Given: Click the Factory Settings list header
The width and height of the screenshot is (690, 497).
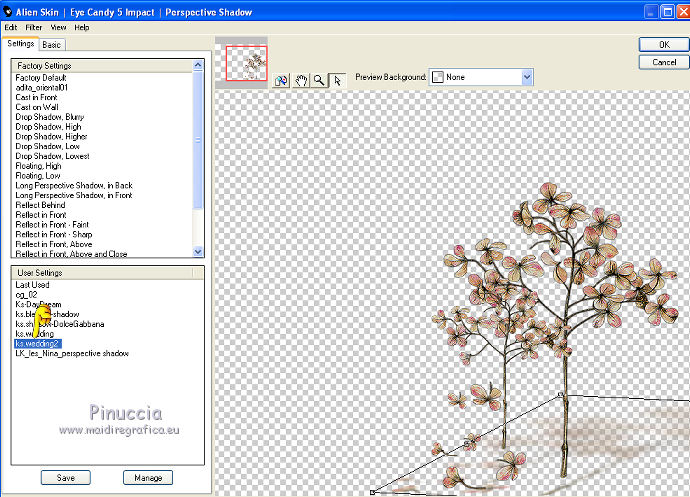Looking at the screenshot, I should tap(102, 66).
